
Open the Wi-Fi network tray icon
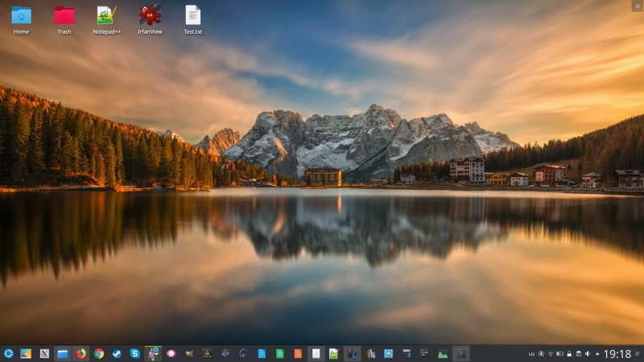click(550, 353)
